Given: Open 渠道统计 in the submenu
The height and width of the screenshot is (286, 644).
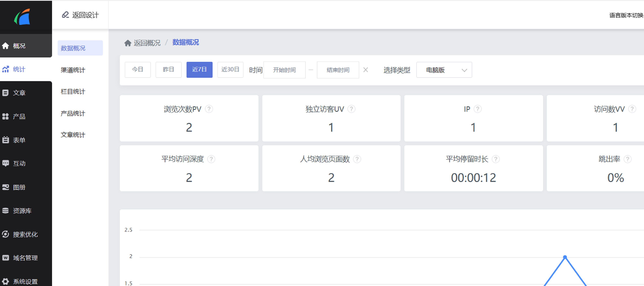Looking at the screenshot, I should [73, 70].
